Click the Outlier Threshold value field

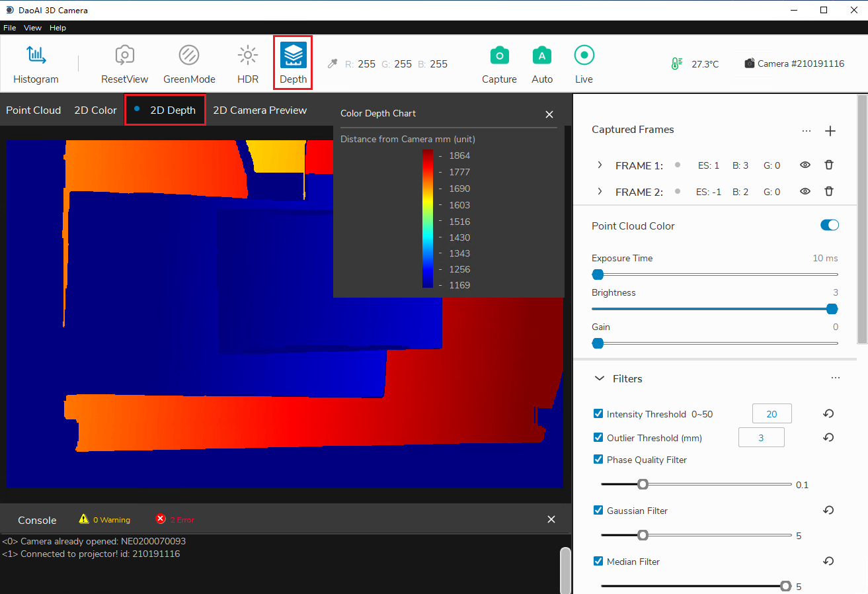coord(761,438)
